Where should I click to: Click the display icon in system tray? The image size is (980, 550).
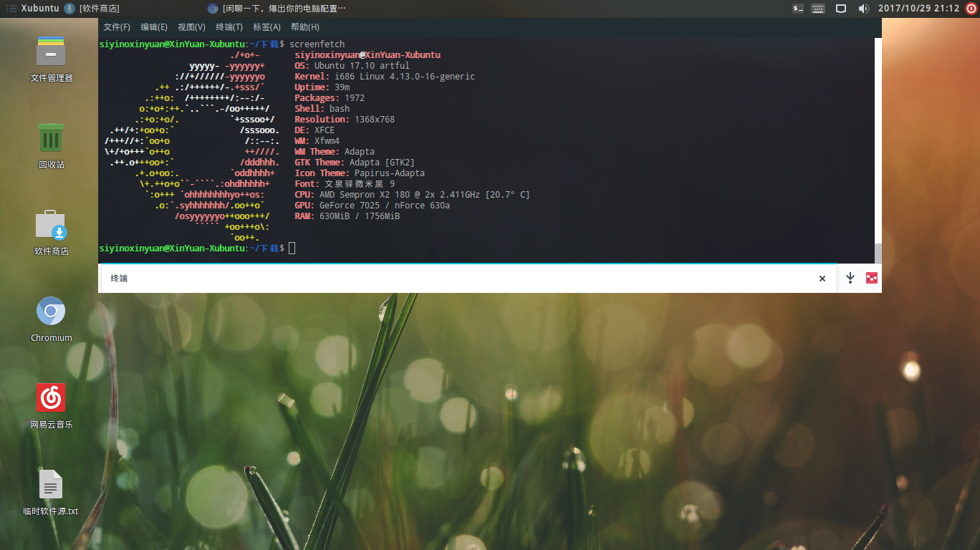841,9
